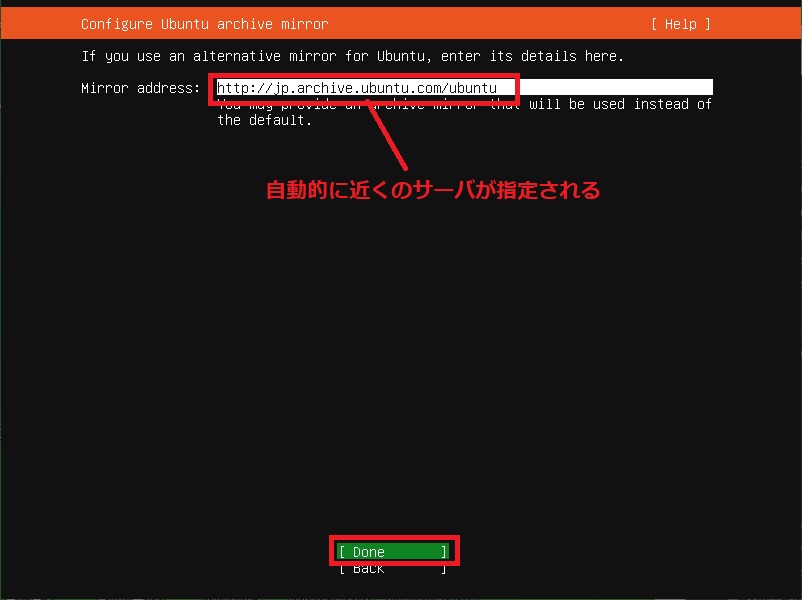Click the Done button
The image size is (802, 600).
(x=393, y=551)
